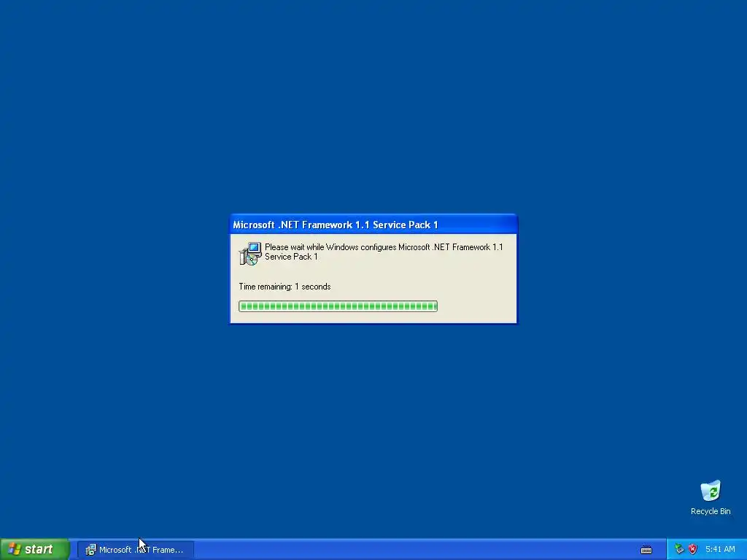The width and height of the screenshot is (747, 560).
Task: Select the Microsoft .NET Frame… taskbar button
Action: pyautogui.click(x=136, y=550)
